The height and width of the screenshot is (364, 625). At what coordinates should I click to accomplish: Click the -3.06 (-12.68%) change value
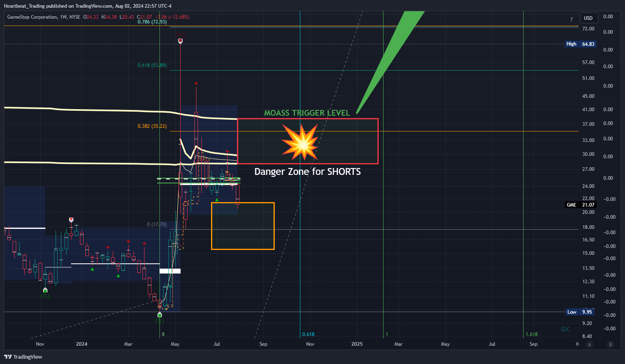[x=172, y=17]
